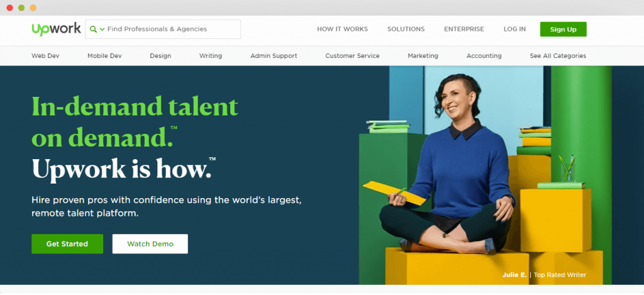Go to the Enterprise page

click(x=464, y=29)
